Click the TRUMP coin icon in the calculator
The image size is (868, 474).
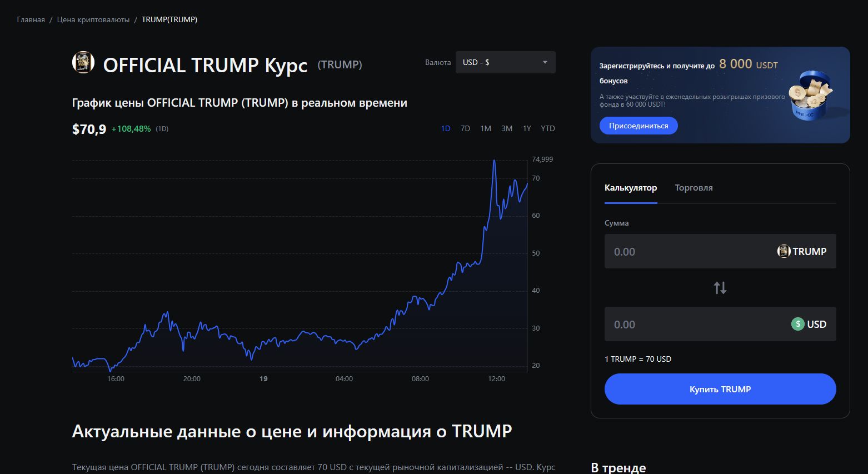tap(784, 251)
